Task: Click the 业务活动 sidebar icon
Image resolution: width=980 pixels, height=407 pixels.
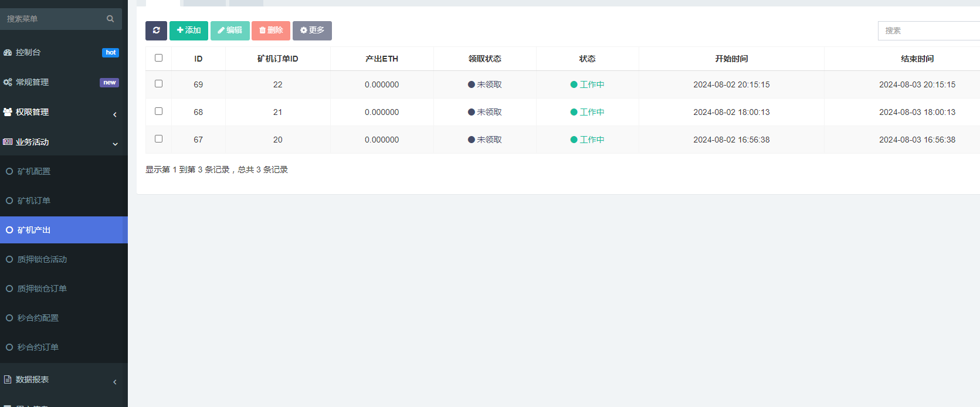Action: point(8,142)
